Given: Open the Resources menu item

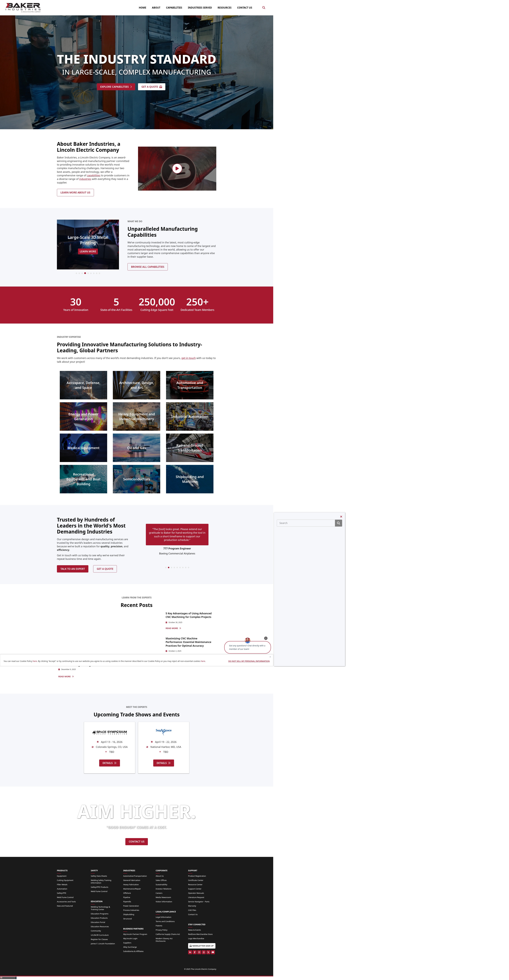Looking at the screenshot, I should [x=224, y=8].
